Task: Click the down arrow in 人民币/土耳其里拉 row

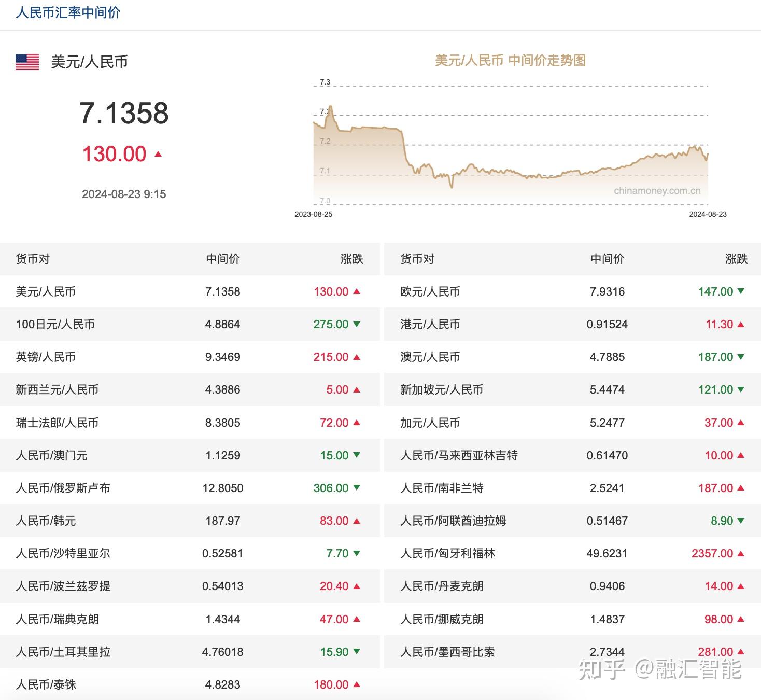Action: click(x=357, y=652)
